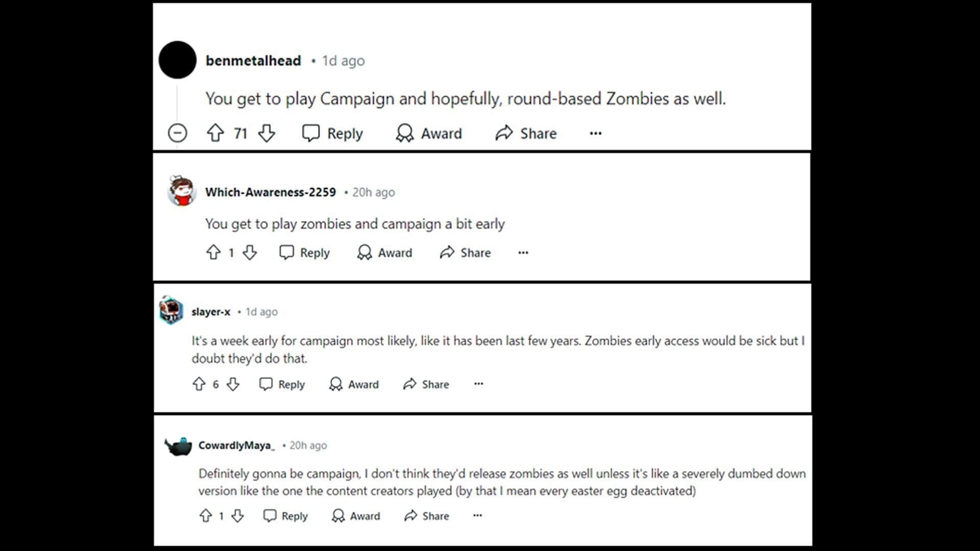Image resolution: width=980 pixels, height=551 pixels.
Task: Click the downvote icon on Which-Awareness-2259's comment
Action: point(249,253)
